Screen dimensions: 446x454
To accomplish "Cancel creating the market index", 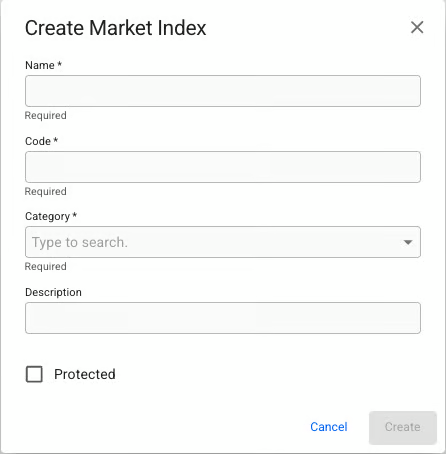I will click(x=329, y=427).
